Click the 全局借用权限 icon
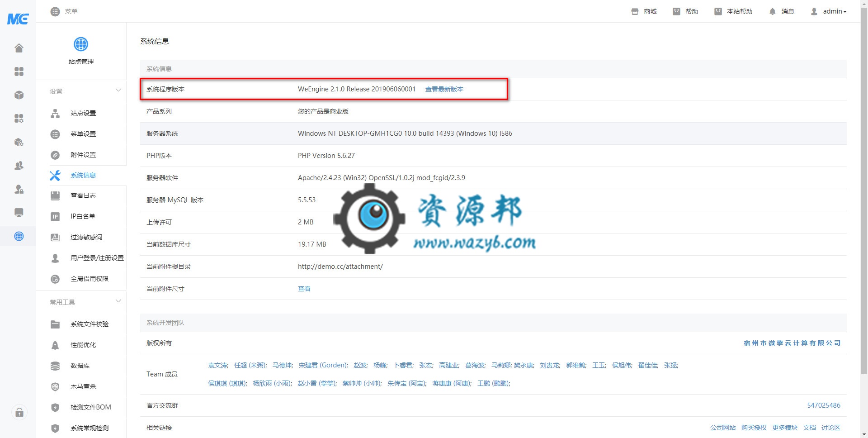 [x=55, y=279]
